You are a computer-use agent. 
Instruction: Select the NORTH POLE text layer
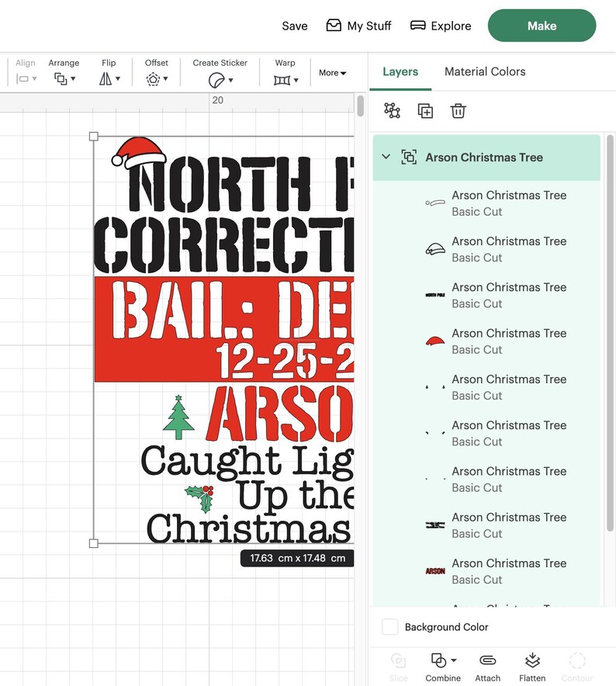[x=486, y=296]
